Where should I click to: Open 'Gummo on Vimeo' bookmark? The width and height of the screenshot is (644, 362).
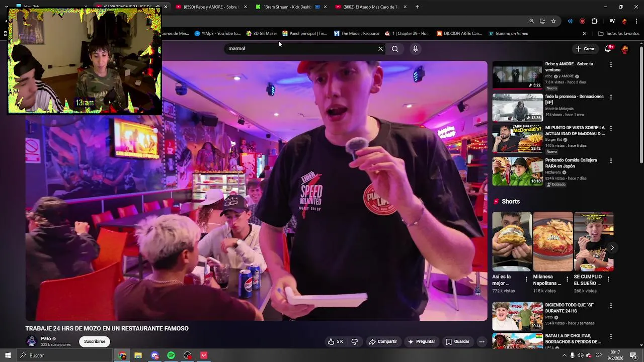click(508, 34)
